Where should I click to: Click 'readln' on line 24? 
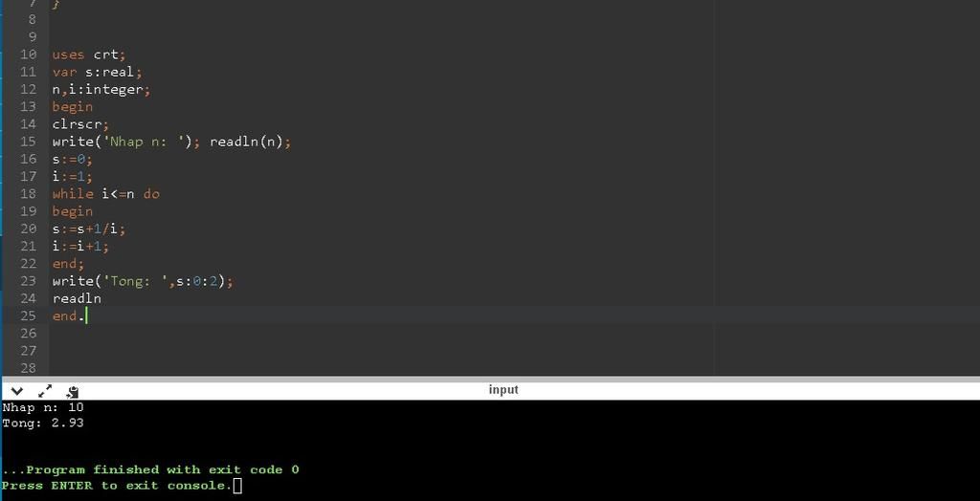pyautogui.click(x=77, y=299)
